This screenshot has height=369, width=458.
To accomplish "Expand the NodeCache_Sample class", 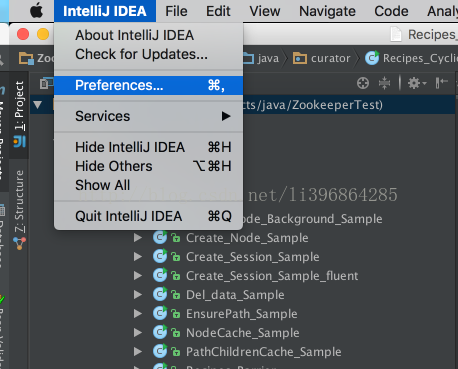I will pos(138,333).
